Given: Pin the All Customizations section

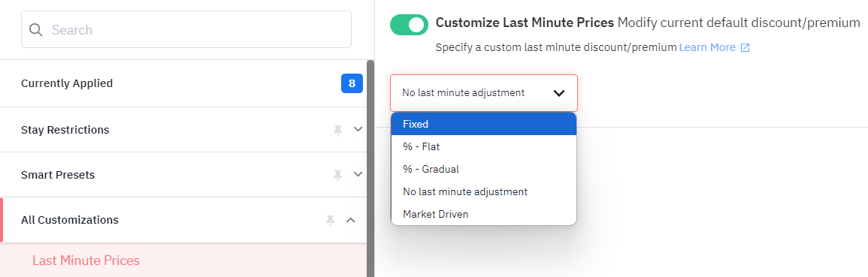Looking at the screenshot, I should click(x=331, y=220).
